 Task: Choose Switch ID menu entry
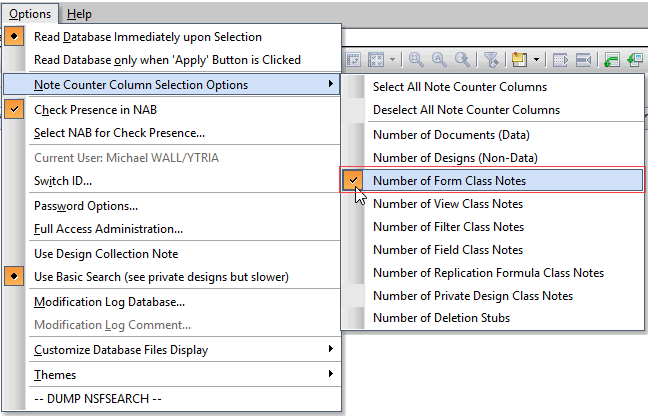point(63,181)
